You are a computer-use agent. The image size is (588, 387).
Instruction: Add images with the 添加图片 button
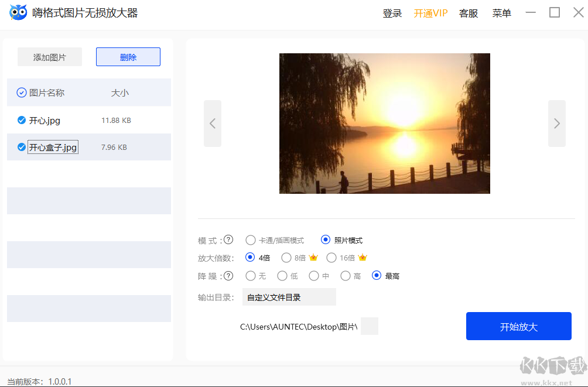49,56
